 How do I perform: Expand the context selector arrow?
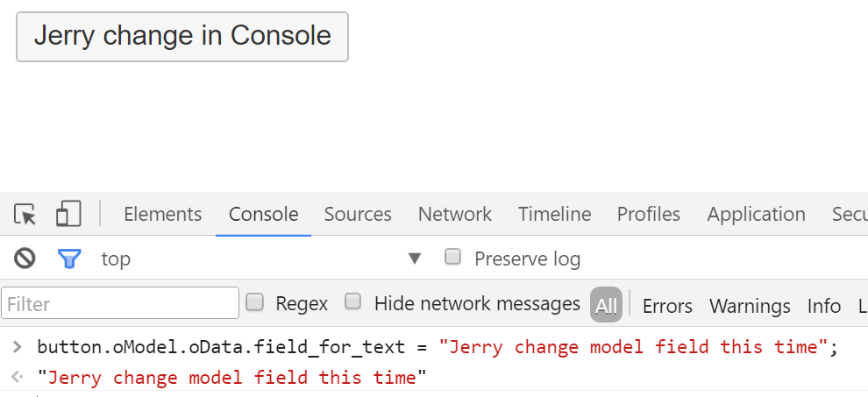pyautogui.click(x=415, y=259)
